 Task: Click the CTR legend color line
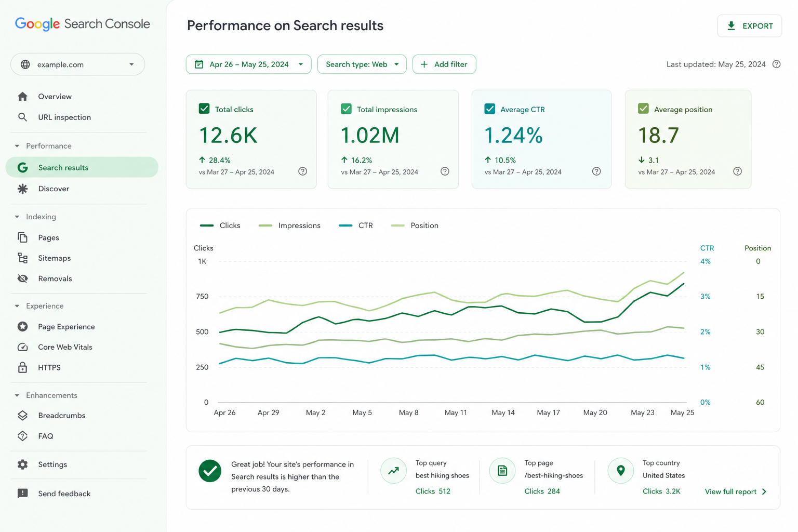coord(345,225)
